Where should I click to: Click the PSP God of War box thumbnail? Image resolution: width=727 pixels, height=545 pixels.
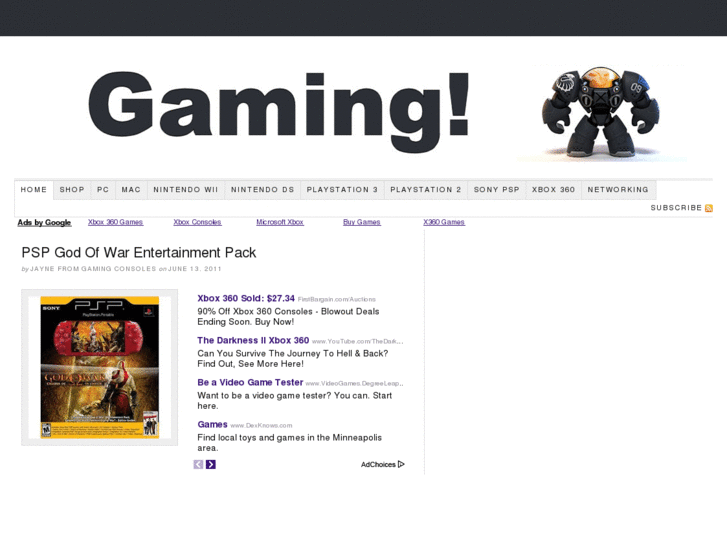click(x=100, y=367)
